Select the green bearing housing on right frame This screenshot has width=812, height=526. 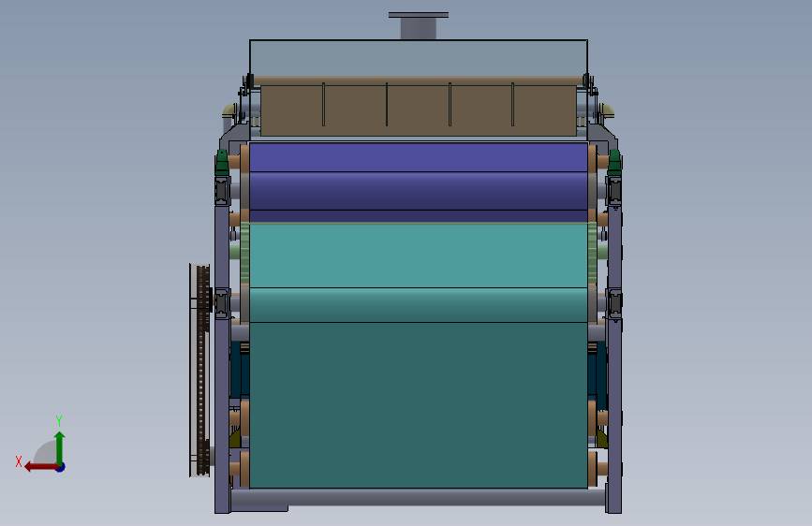[x=614, y=162]
